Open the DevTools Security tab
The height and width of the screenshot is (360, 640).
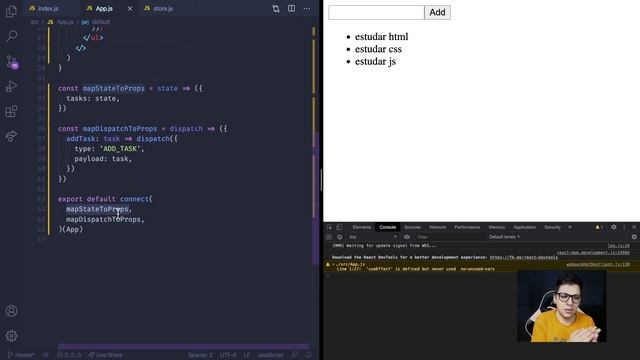coord(552,227)
